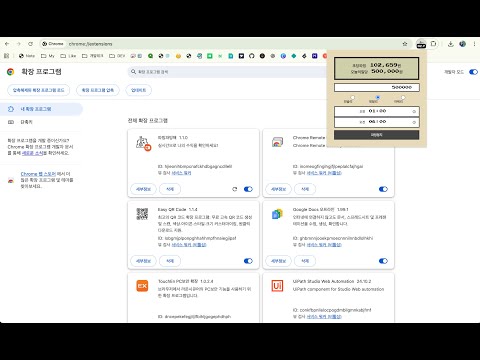The height and width of the screenshot is (360, 480).
Task: Toggle 개발자 모드 developer mode switch
Action: [473, 72]
